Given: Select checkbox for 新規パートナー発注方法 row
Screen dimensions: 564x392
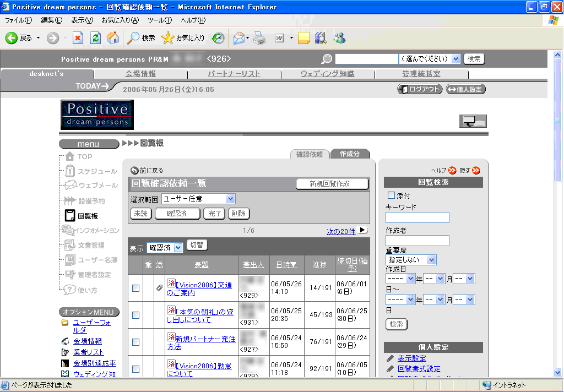Looking at the screenshot, I should pos(135,342).
